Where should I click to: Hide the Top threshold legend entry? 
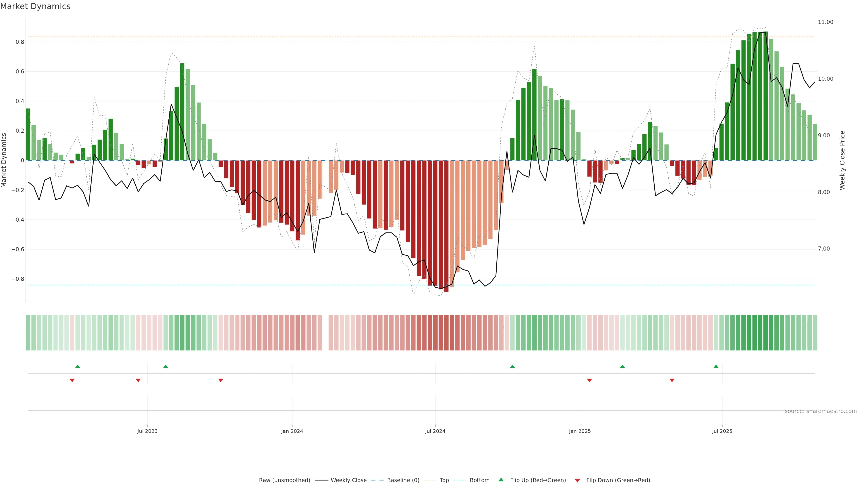[444, 480]
